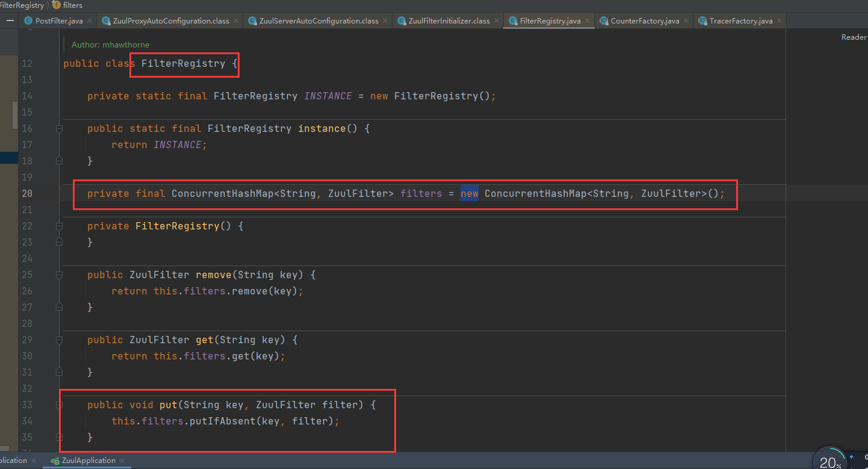The height and width of the screenshot is (469, 868).
Task: Collapse the remove method at line 25
Action: click(59, 275)
